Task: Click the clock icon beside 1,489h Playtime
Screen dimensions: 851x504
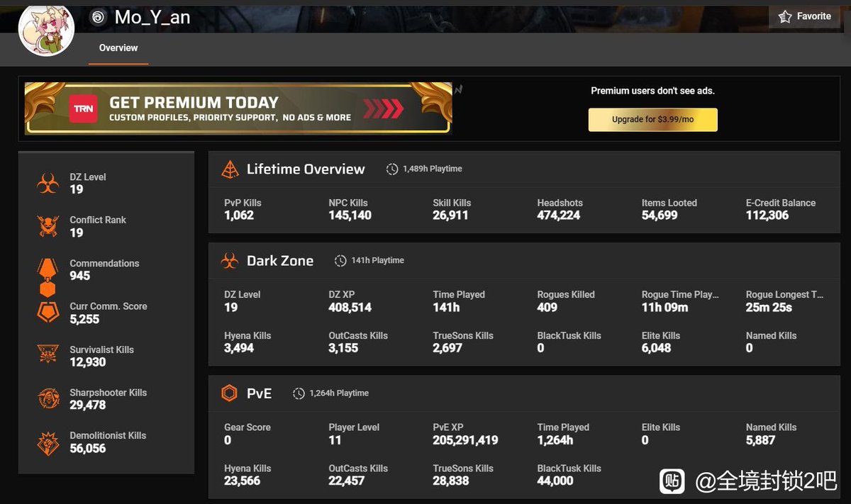Action: 392,169
